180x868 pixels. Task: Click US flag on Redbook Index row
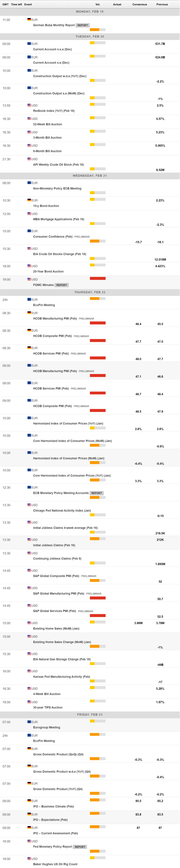(29, 105)
